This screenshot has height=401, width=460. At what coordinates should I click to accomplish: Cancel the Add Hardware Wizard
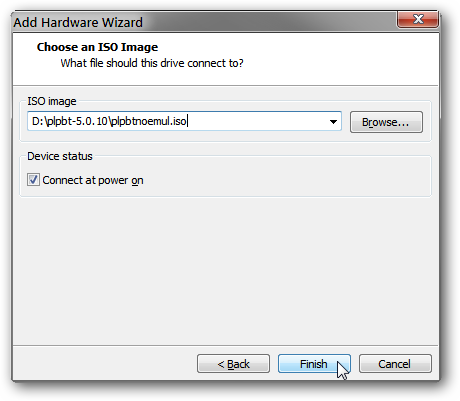(395, 364)
